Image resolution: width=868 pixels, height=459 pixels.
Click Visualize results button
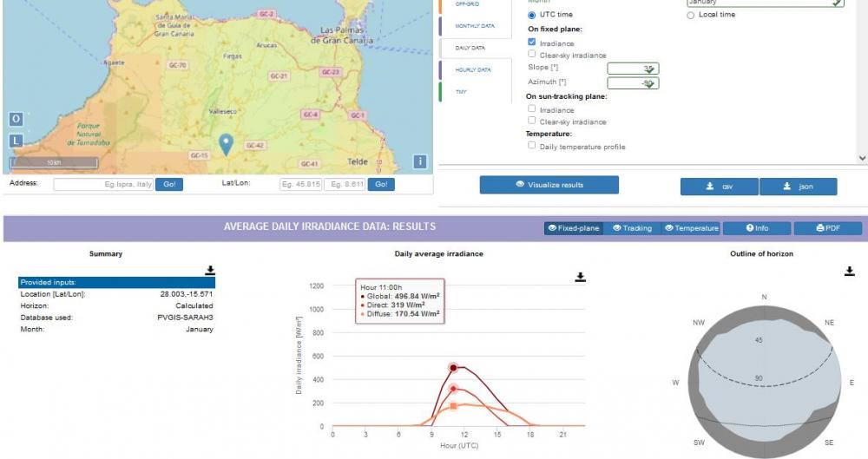[549, 185]
